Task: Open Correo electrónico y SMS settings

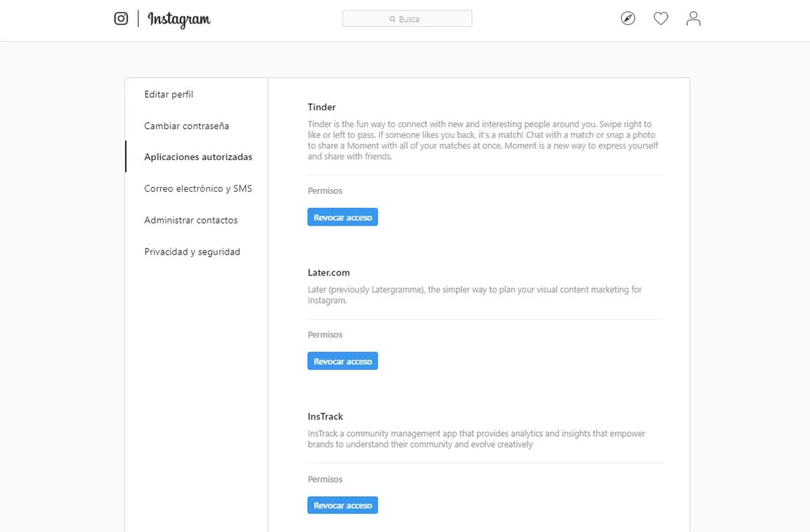Action: tap(198, 189)
